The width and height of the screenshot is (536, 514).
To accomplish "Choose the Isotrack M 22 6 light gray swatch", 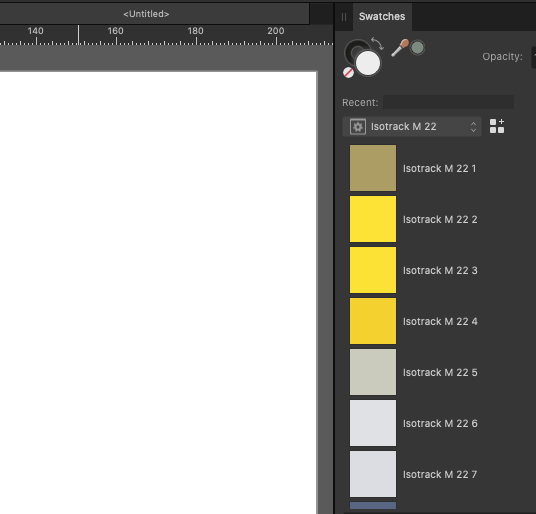I will click(373, 423).
